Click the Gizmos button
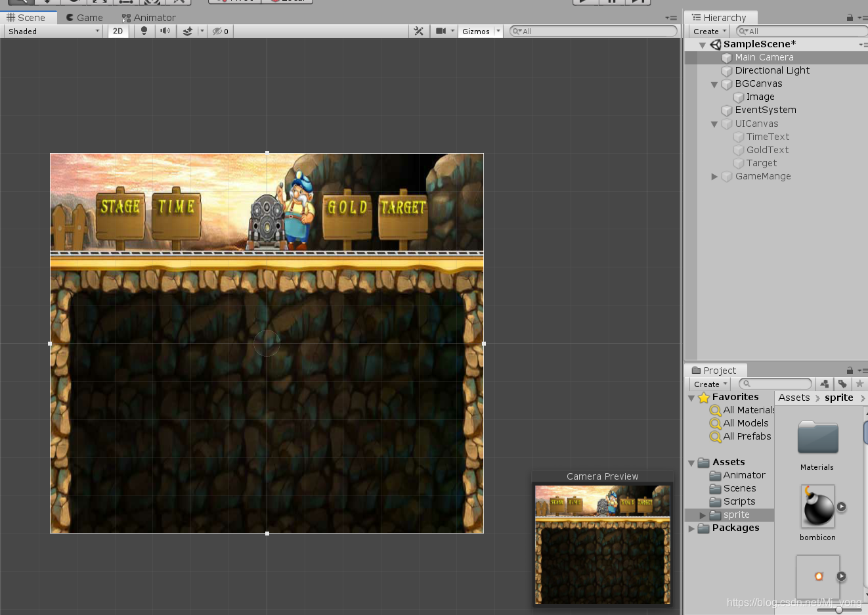868x615 pixels. coord(476,31)
